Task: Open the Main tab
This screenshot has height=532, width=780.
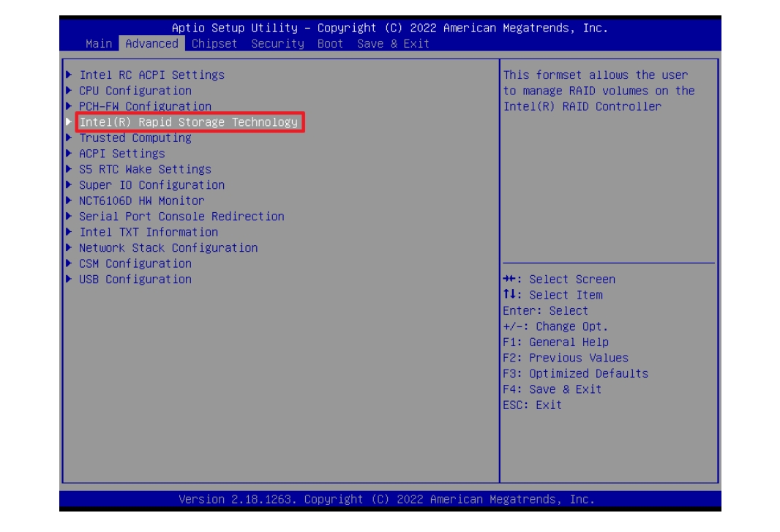Action: coord(99,44)
